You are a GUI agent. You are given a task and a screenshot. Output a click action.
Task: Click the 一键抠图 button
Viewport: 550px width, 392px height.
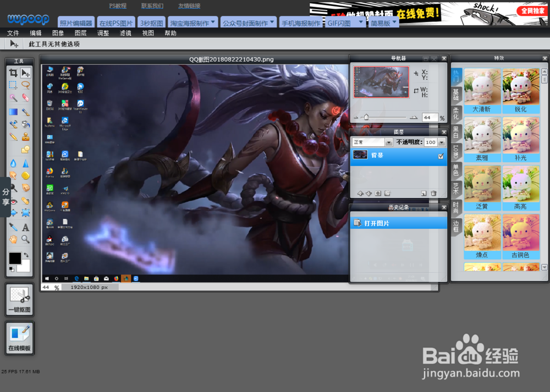click(20, 300)
